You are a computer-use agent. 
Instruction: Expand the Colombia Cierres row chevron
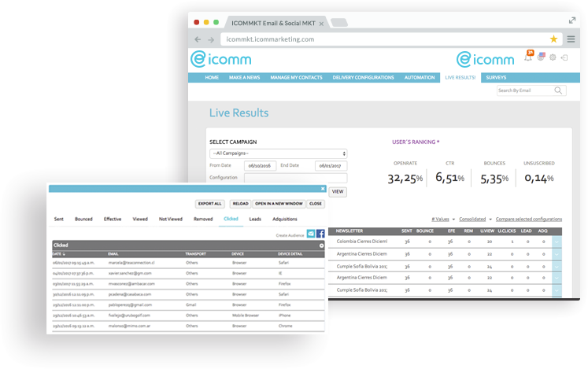click(x=557, y=242)
